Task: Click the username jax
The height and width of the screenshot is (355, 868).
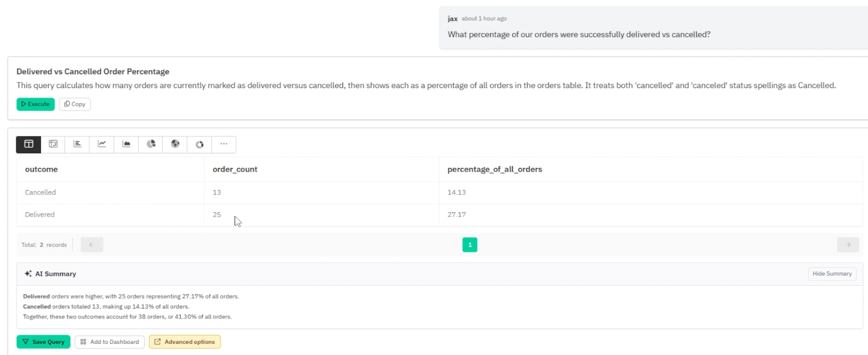Action: [452, 18]
